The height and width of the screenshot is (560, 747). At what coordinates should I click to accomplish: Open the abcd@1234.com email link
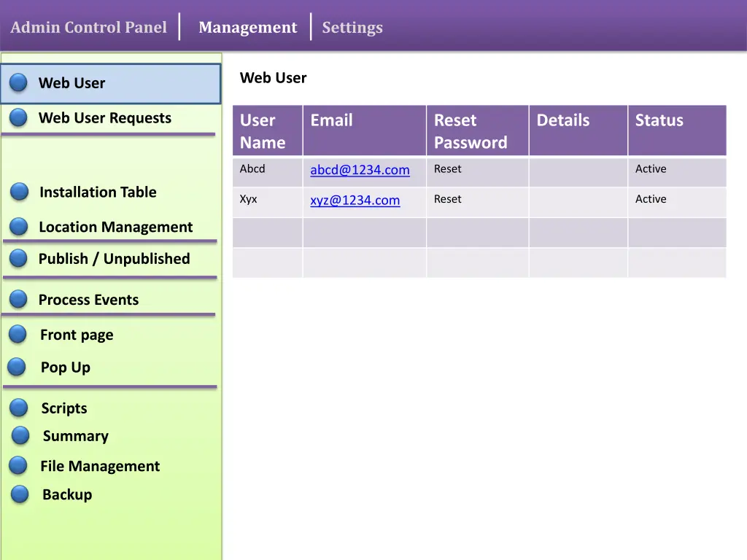360,170
